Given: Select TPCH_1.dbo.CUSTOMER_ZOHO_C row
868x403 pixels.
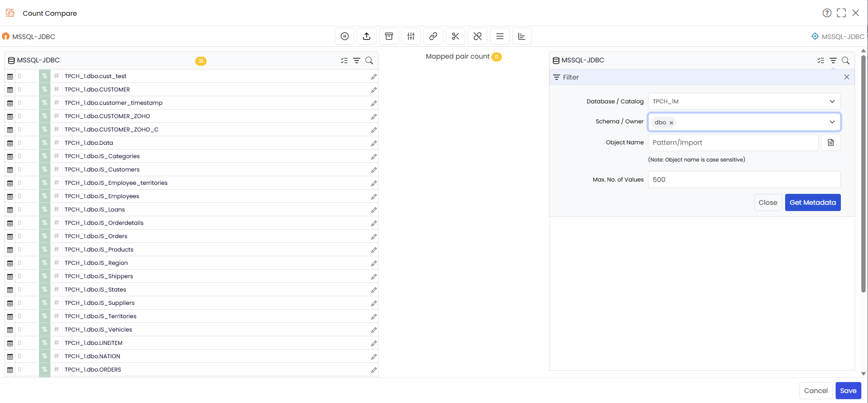Looking at the screenshot, I should click(x=191, y=130).
